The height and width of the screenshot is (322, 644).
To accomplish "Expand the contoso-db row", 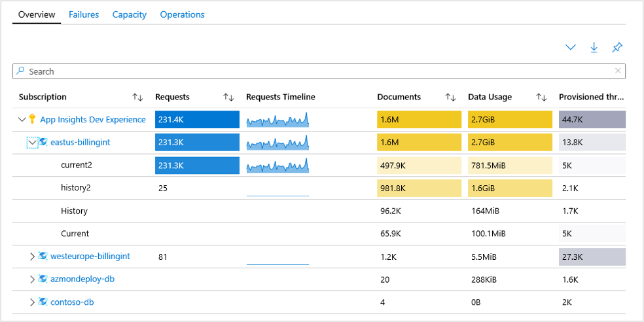I will click(33, 302).
